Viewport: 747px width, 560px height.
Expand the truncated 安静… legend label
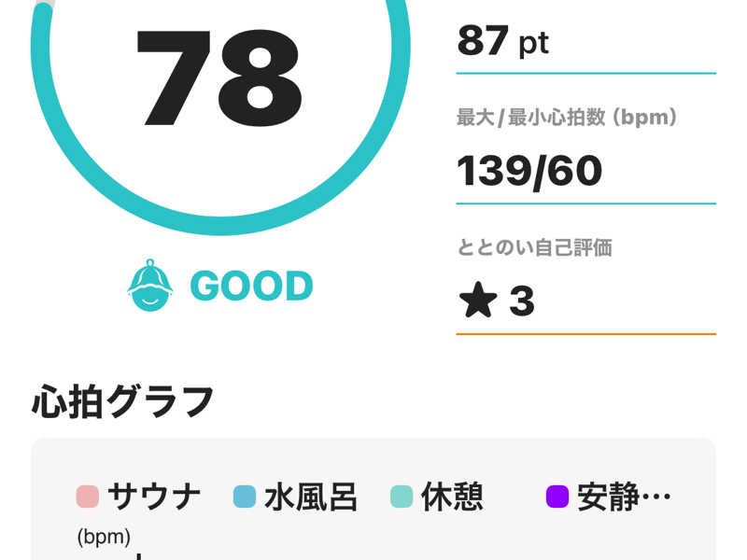pos(624,497)
